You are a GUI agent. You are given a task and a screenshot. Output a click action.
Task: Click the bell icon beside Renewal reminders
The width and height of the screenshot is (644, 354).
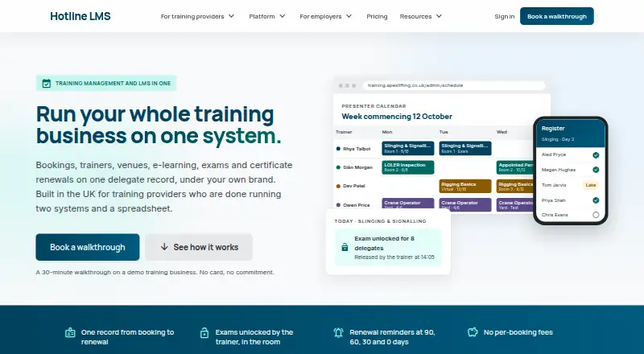click(x=338, y=332)
